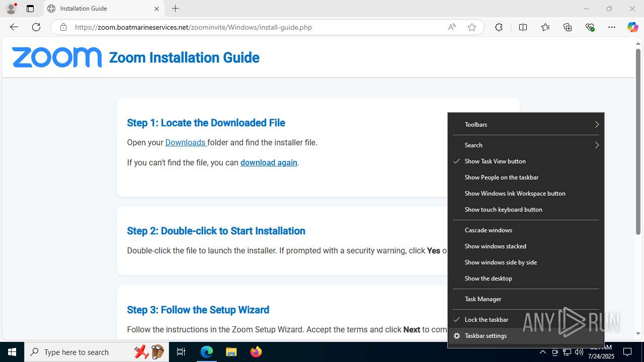Open the Favorites list icon

[x=545, y=27]
